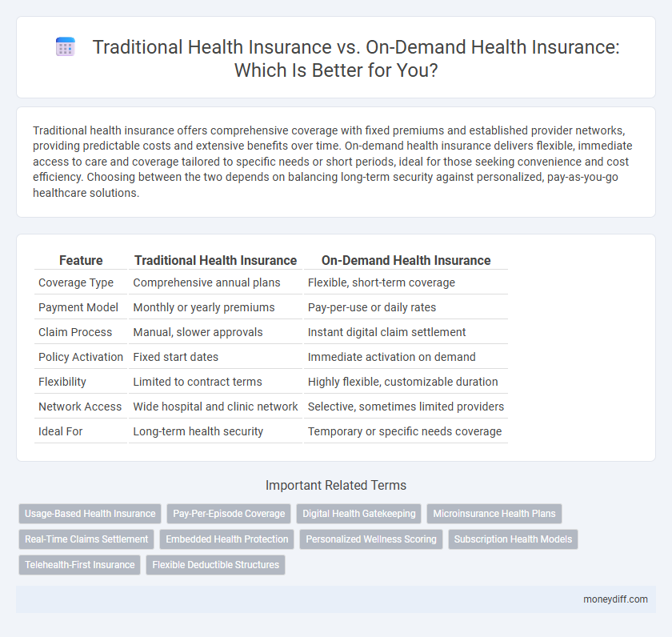Switch to the Traditional Health Insurance column
The width and height of the screenshot is (672, 637).
coord(215,260)
